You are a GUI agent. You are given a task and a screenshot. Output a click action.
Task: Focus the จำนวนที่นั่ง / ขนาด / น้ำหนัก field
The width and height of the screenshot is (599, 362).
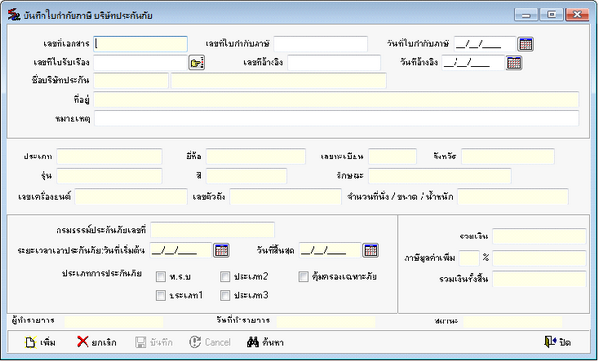513,197
